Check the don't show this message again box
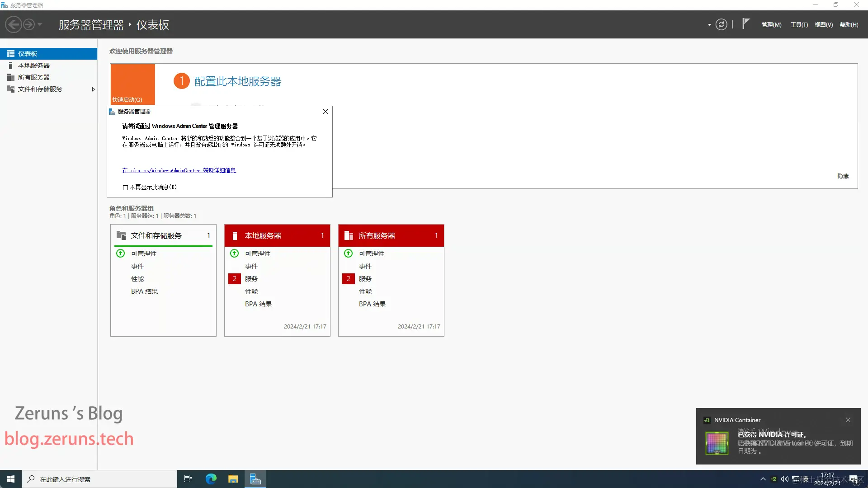 point(125,188)
